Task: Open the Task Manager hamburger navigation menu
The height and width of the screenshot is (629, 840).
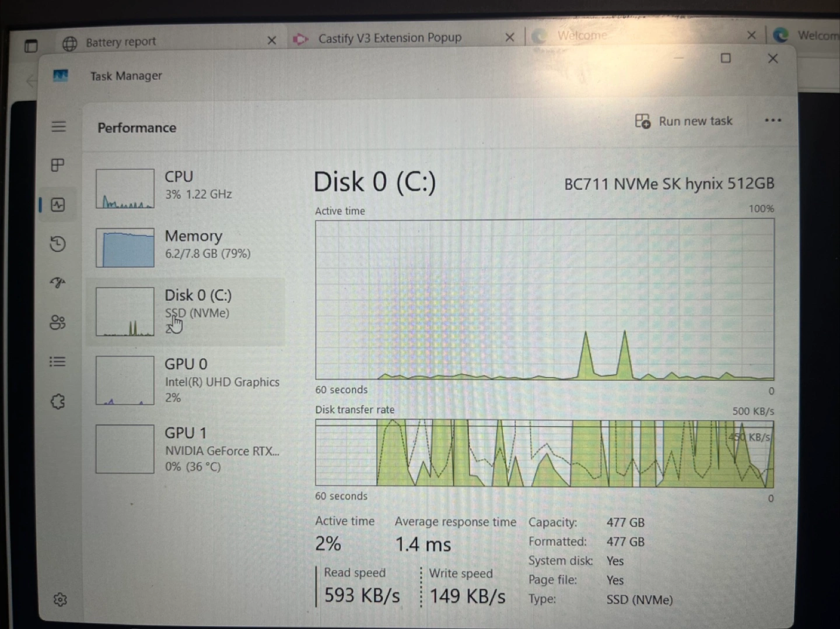Action: 58,126
